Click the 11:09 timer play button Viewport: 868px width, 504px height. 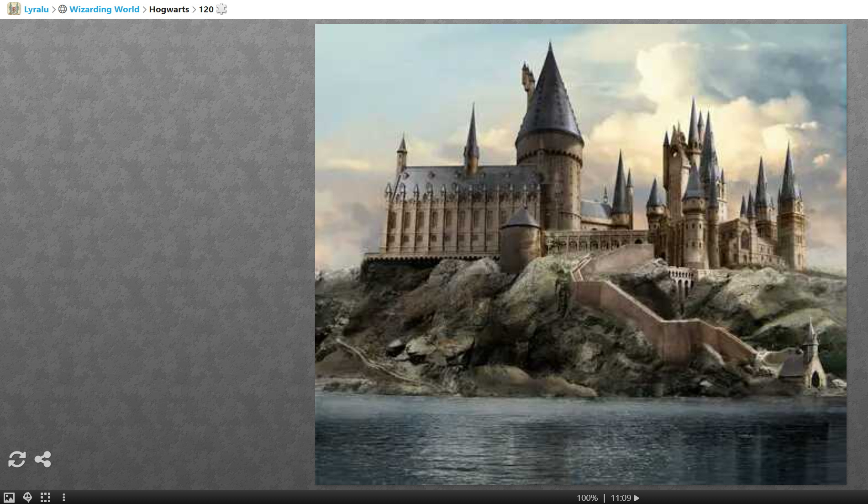tap(637, 498)
